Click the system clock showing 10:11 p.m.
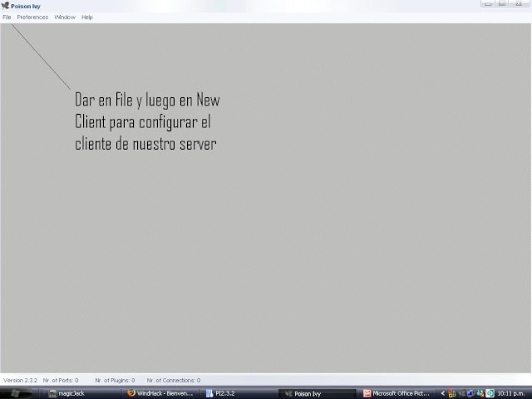This screenshot has width=532, height=399. pyautogui.click(x=511, y=393)
